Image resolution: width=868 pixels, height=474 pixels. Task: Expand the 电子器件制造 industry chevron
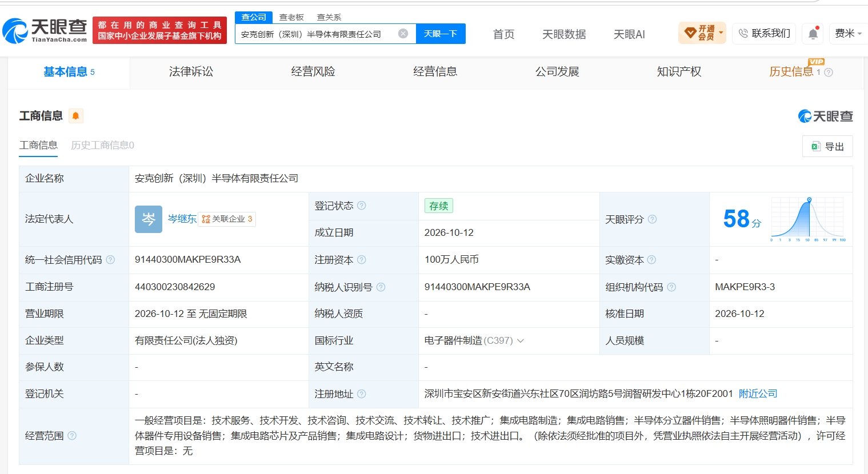pyautogui.click(x=521, y=341)
